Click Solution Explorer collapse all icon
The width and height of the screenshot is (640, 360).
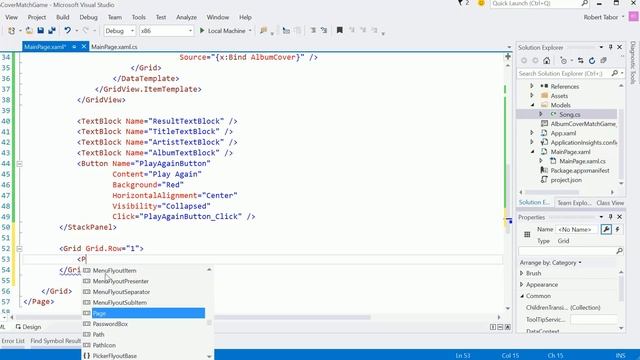pyautogui.click(x=603, y=61)
